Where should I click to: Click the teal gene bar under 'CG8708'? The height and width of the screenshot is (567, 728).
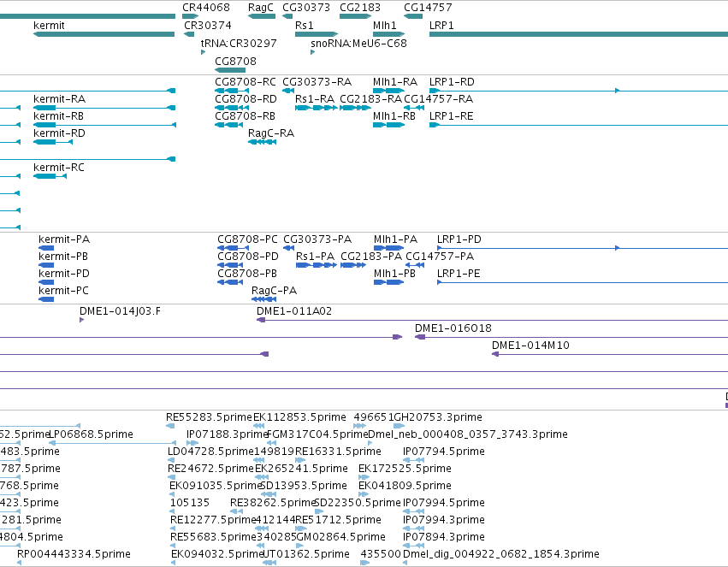coord(230,70)
